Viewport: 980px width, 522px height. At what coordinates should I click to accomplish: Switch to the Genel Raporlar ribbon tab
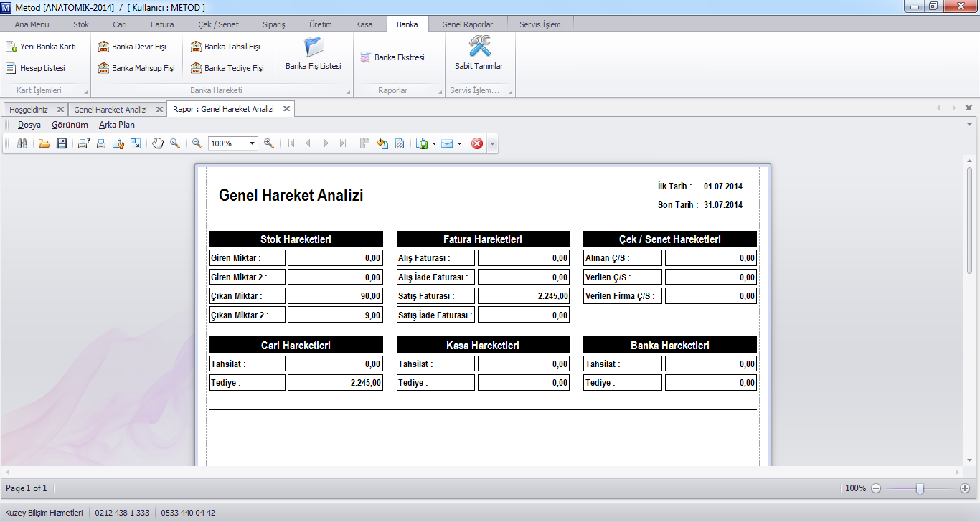click(467, 24)
